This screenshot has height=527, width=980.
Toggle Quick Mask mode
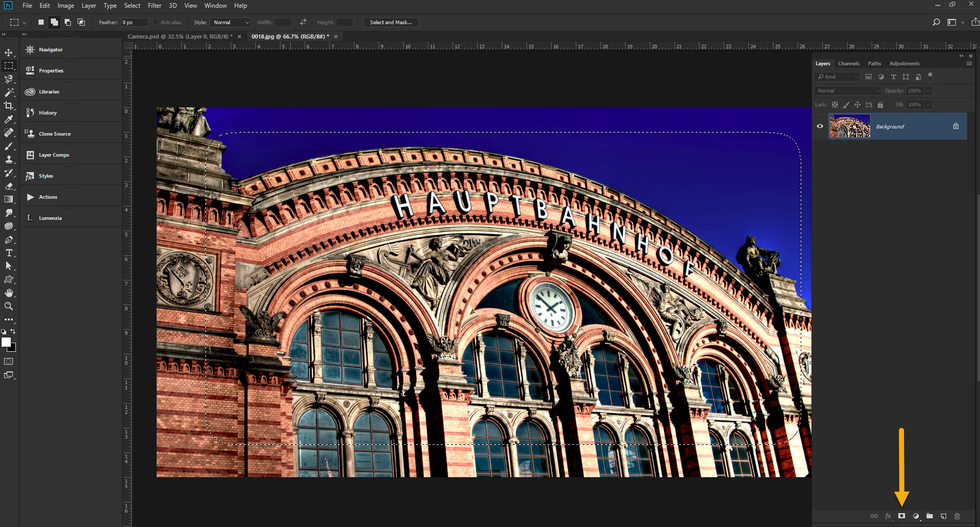click(9, 362)
